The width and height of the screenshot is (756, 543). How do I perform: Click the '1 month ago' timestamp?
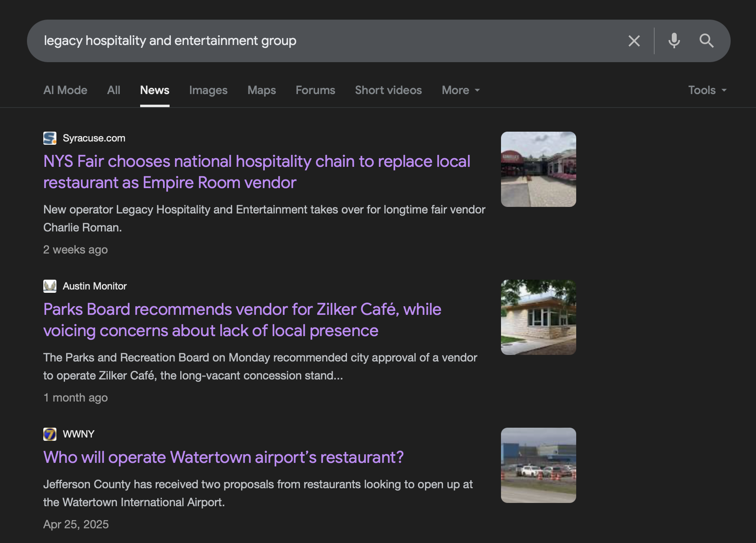point(76,397)
